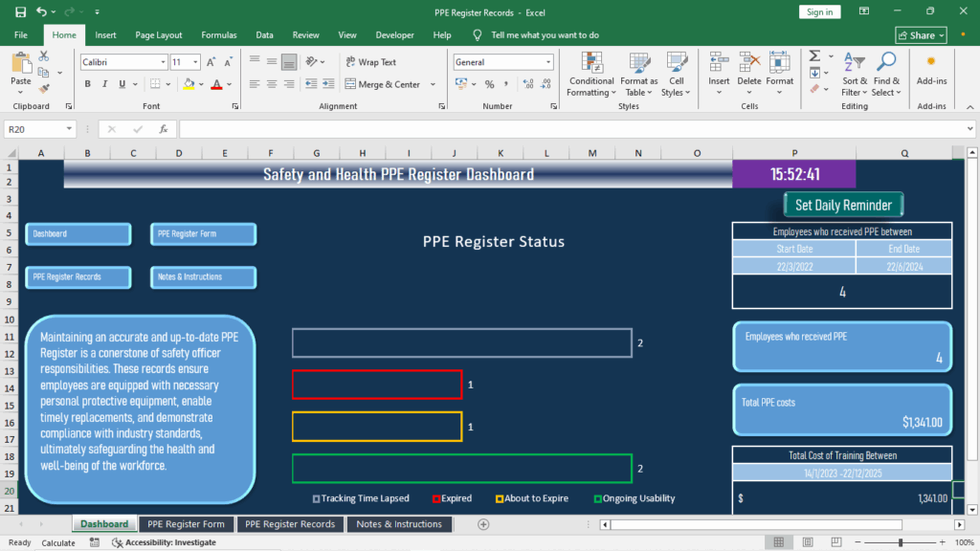Click the Sign in button

tap(819, 11)
